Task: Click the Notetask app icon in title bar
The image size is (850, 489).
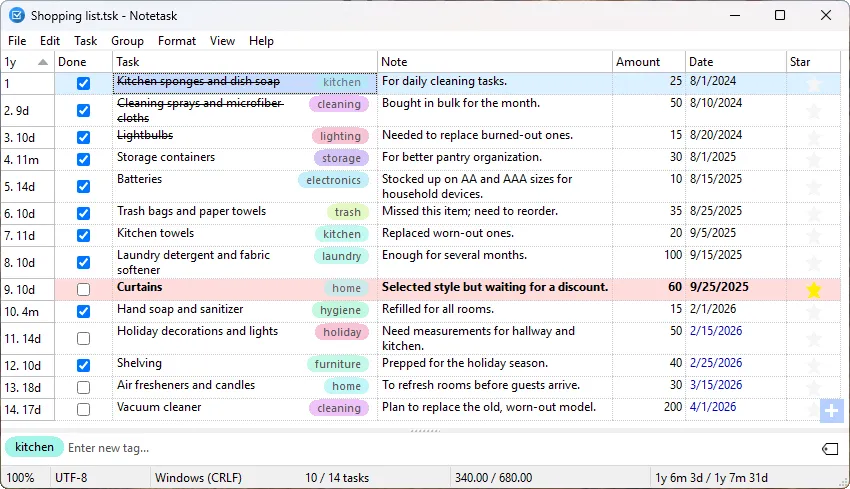Action: point(17,15)
